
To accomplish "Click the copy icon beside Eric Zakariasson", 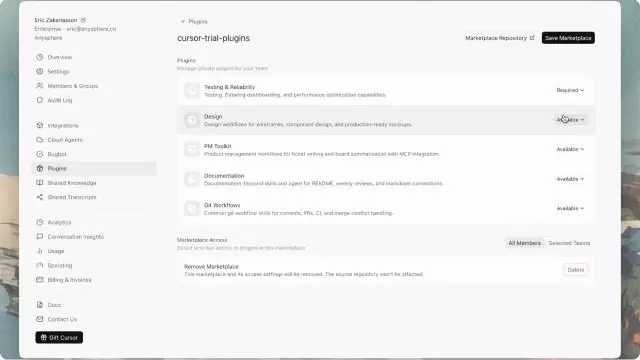I will pos(83,20).
